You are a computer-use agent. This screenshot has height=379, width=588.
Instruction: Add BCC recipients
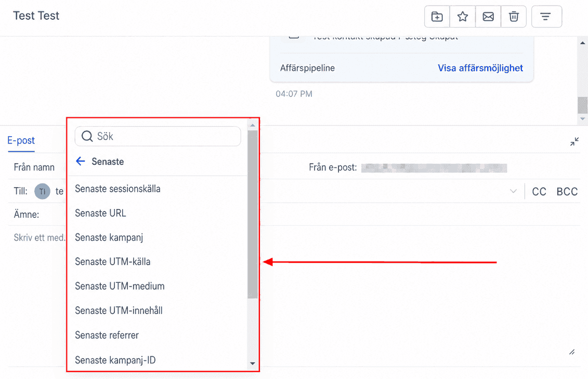point(567,191)
